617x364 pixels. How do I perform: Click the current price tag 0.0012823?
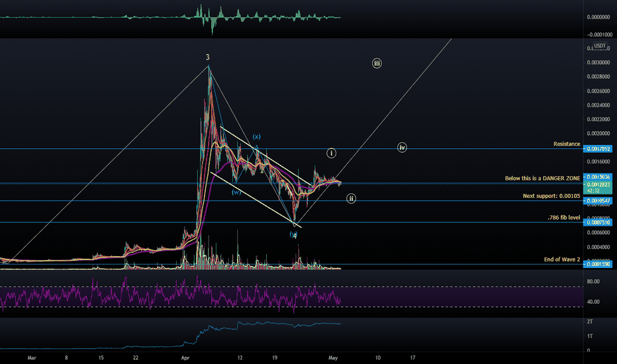coord(598,187)
